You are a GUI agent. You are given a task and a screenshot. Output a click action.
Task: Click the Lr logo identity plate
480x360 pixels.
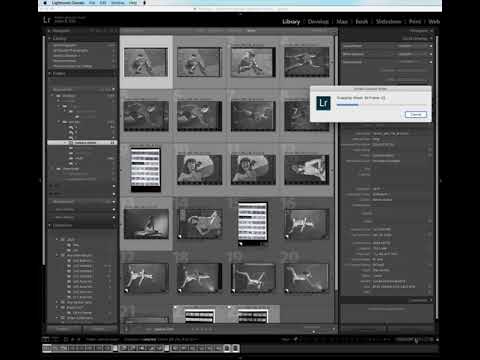(47, 20)
